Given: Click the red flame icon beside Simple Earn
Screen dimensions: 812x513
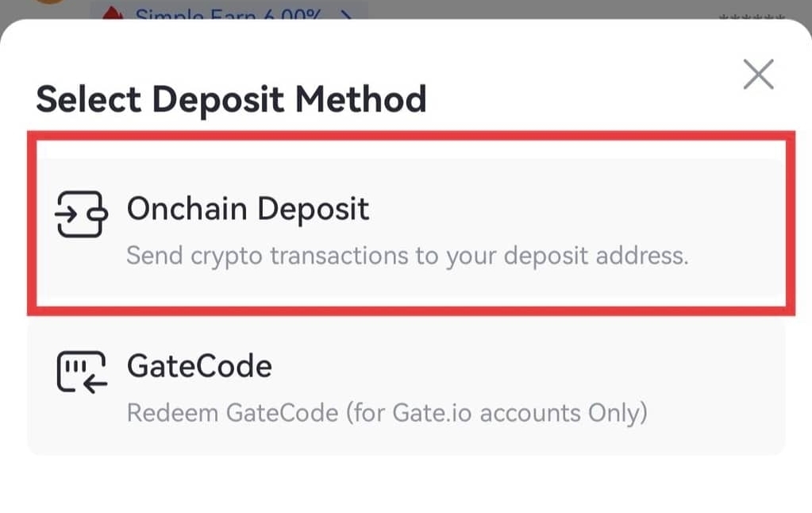Looking at the screenshot, I should click(116, 14).
